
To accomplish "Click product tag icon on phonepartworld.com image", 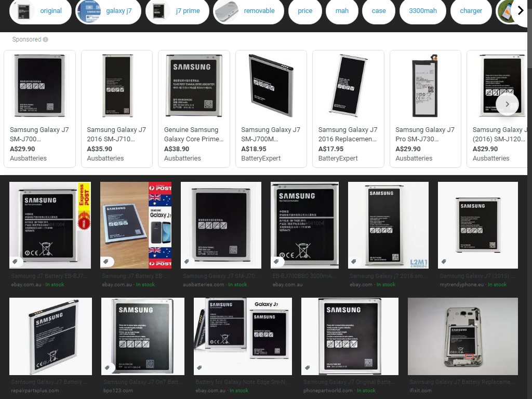I will pyautogui.click(x=308, y=367).
